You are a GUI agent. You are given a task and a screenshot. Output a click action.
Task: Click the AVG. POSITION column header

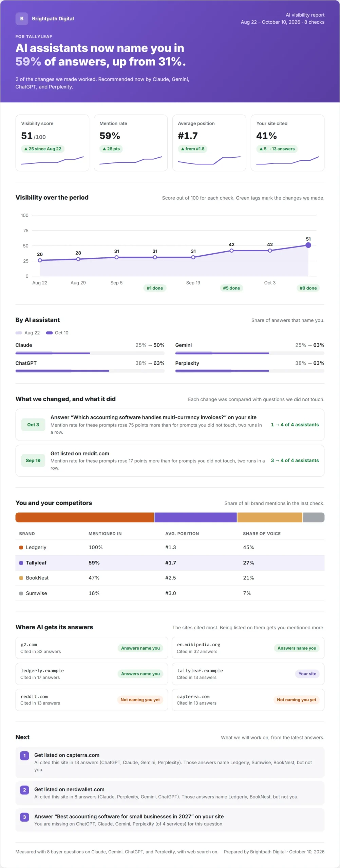tap(182, 534)
